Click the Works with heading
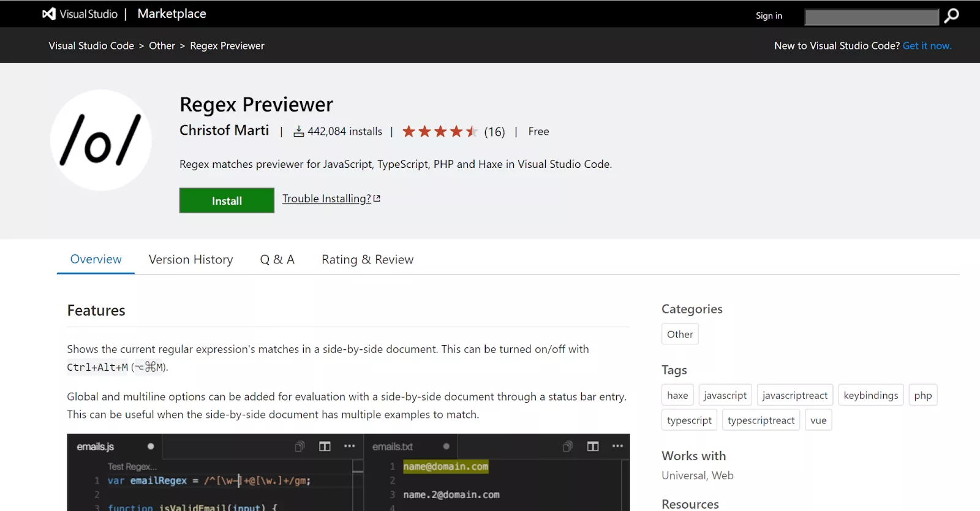The image size is (980, 511). coord(693,456)
